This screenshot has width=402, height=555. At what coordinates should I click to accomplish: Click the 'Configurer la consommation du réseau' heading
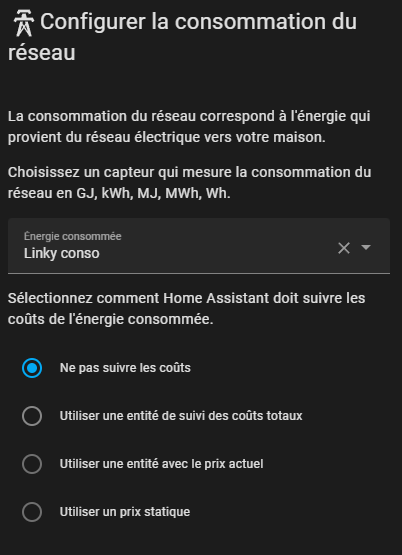182,37
